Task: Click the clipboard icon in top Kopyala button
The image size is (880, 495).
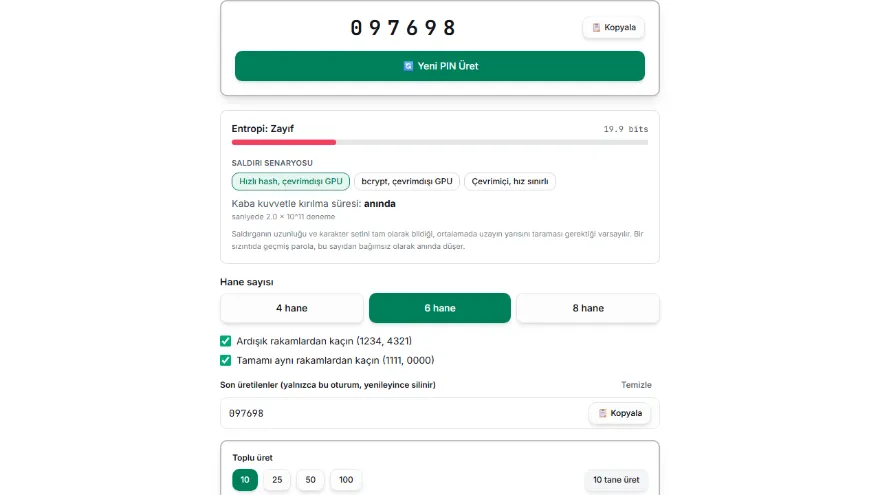Action: pos(596,28)
